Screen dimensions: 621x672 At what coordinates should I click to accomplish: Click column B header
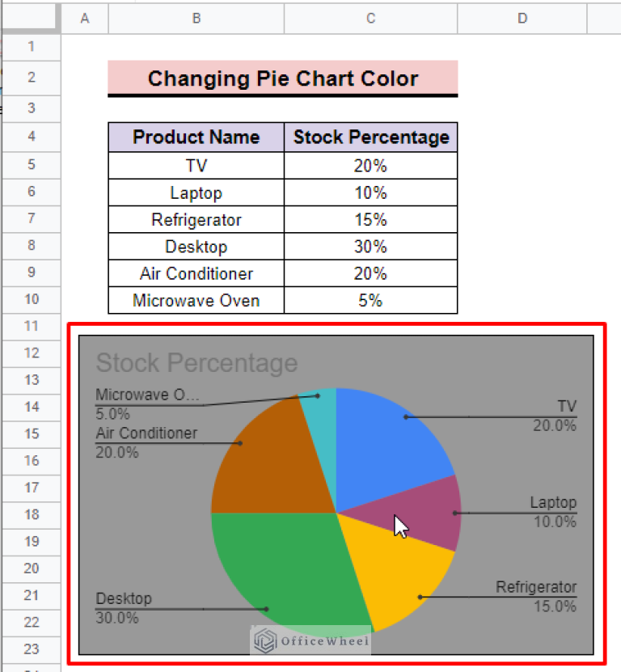[x=196, y=19]
